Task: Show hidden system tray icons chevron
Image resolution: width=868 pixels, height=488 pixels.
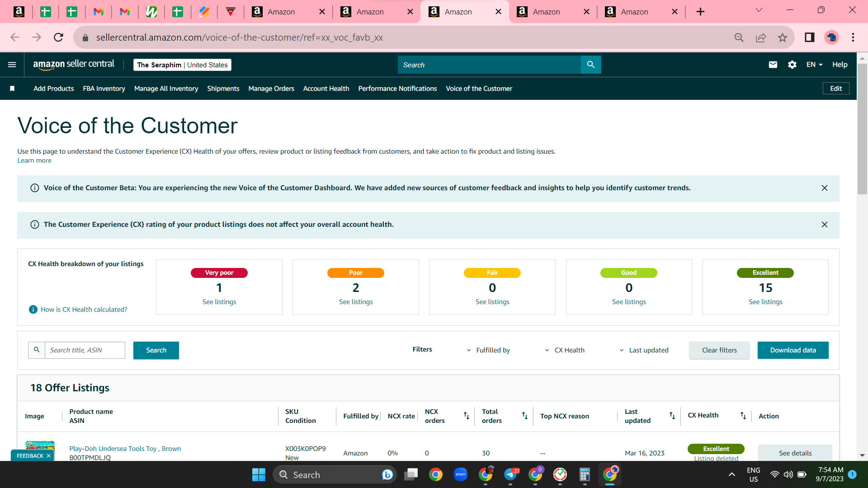Action: point(731,474)
